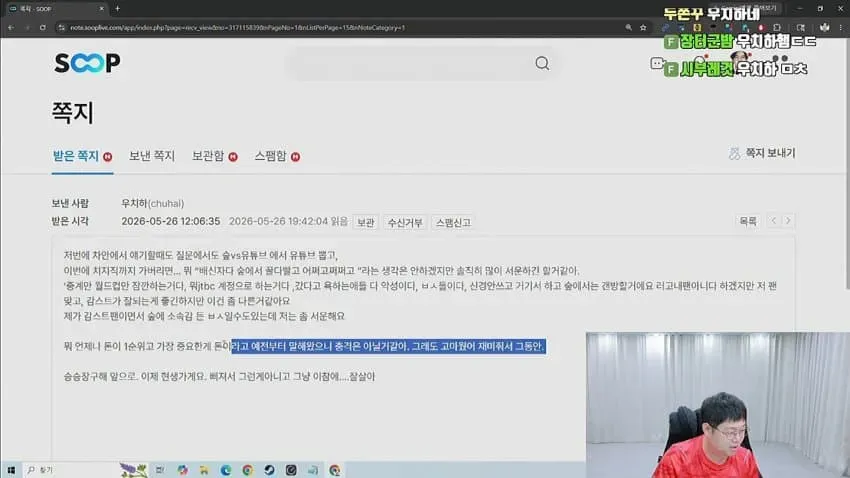This screenshot has height=478, width=850.
Task: Click the browser address bar URL
Action: 237,28
